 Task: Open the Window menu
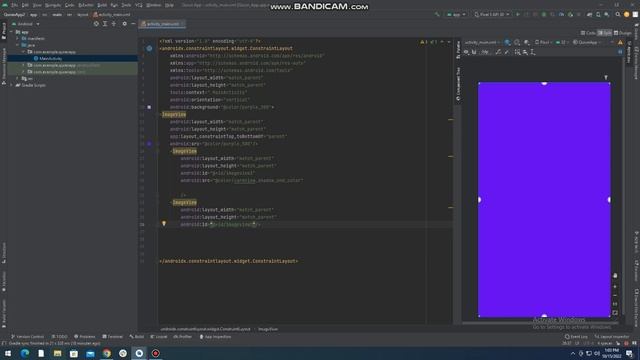coord(153,5)
